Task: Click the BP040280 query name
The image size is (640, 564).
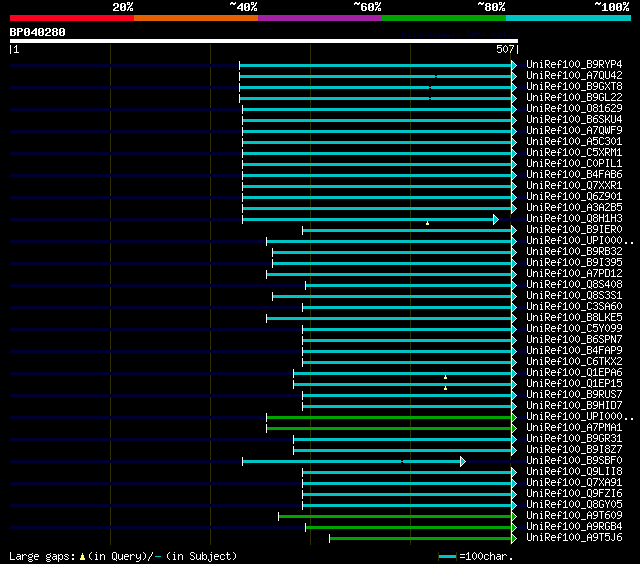Action: 38,32
